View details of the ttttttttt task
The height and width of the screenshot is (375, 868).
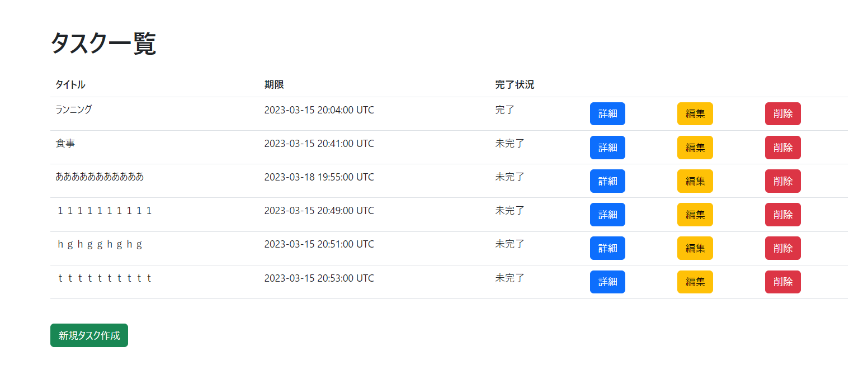607,282
